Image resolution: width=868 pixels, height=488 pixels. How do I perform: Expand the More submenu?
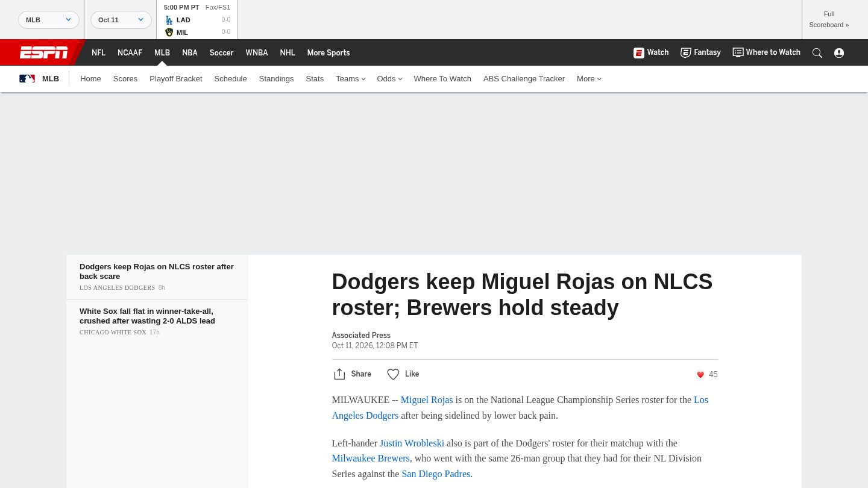(x=589, y=79)
